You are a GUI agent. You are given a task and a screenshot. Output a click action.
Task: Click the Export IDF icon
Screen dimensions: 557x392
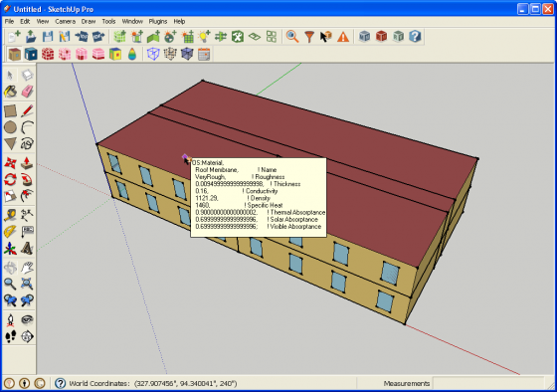click(98, 37)
